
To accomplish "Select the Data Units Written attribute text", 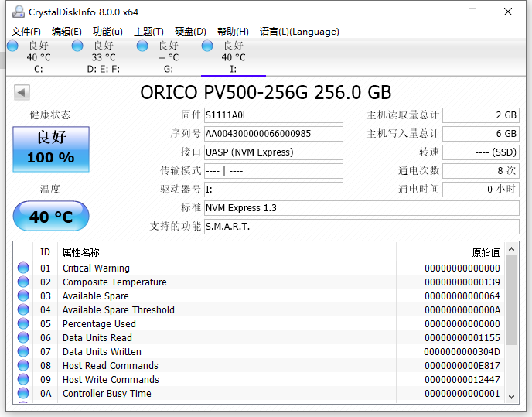I will (102, 352).
